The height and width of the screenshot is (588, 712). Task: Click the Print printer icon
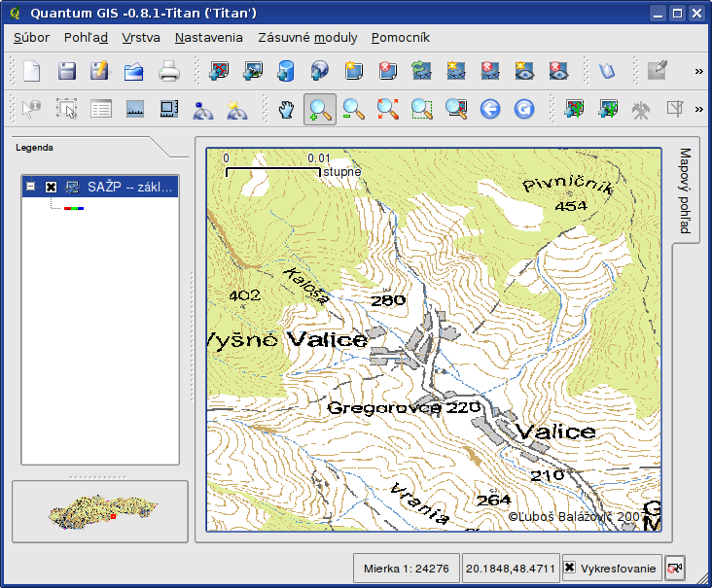pos(169,71)
